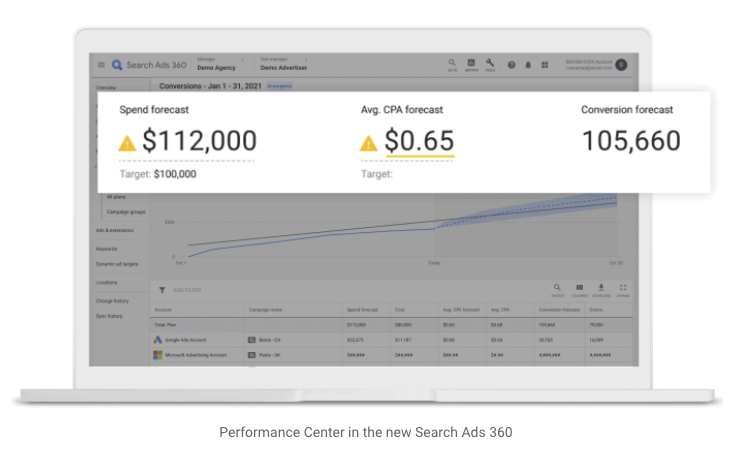The image size is (740, 472).
Task: Open the Demo Advertiser sub-manager selector
Action: [x=280, y=68]
